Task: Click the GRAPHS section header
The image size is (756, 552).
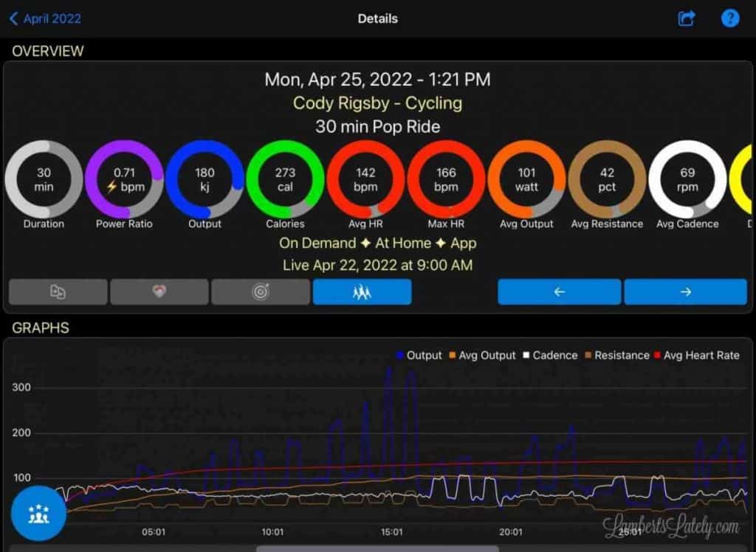Action: coord(41,328)
